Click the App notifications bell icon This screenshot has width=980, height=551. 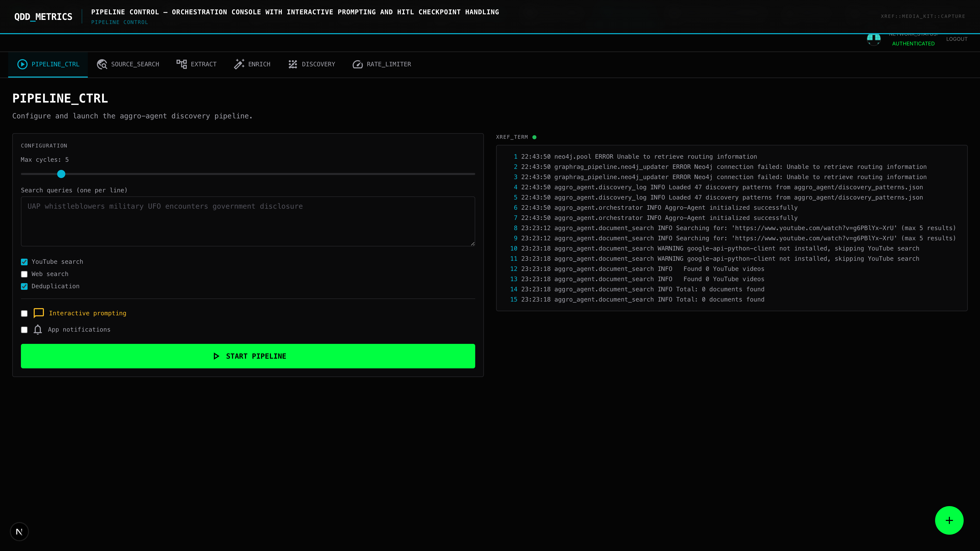(38, 329)
